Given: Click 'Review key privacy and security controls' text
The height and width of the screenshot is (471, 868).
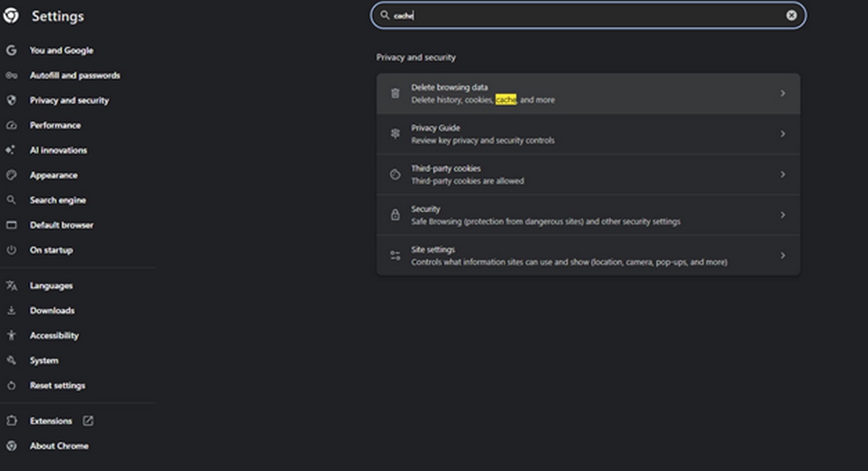Looking at the screenshot, I should pos(483,140).
